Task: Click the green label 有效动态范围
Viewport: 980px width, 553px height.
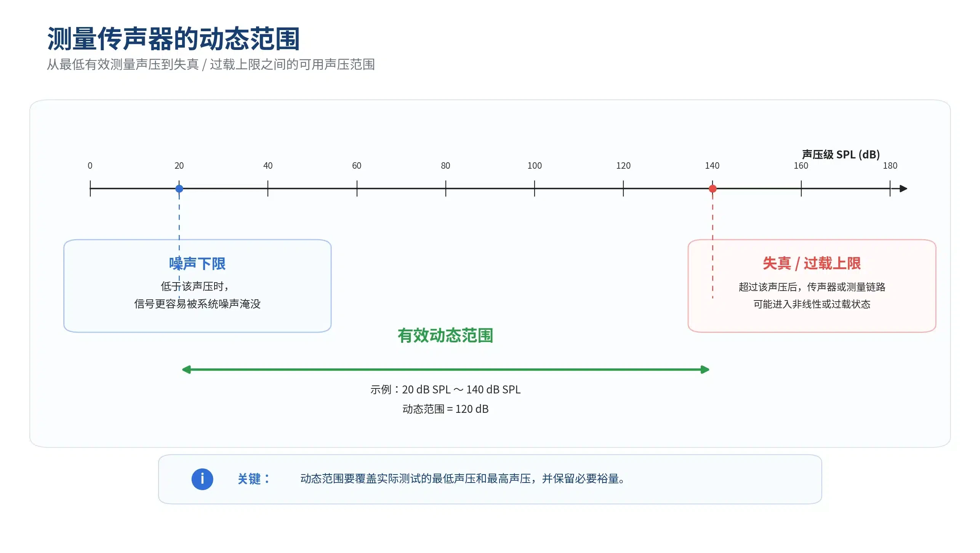Action: pos(445,336)
